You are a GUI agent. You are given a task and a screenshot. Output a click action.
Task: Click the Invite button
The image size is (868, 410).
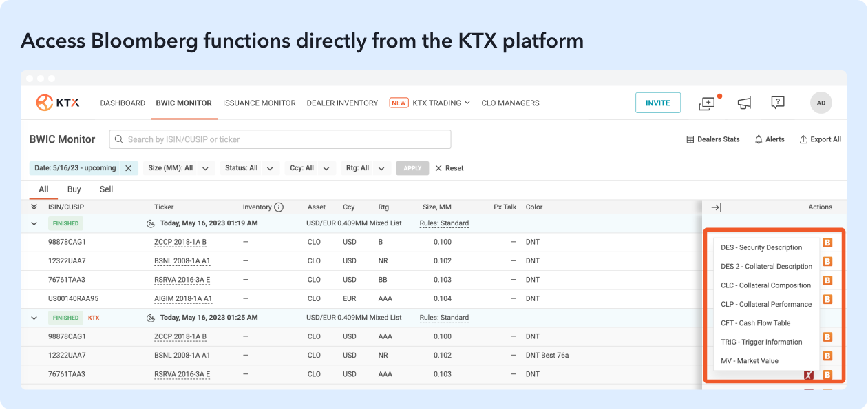(x=658, y=103)
